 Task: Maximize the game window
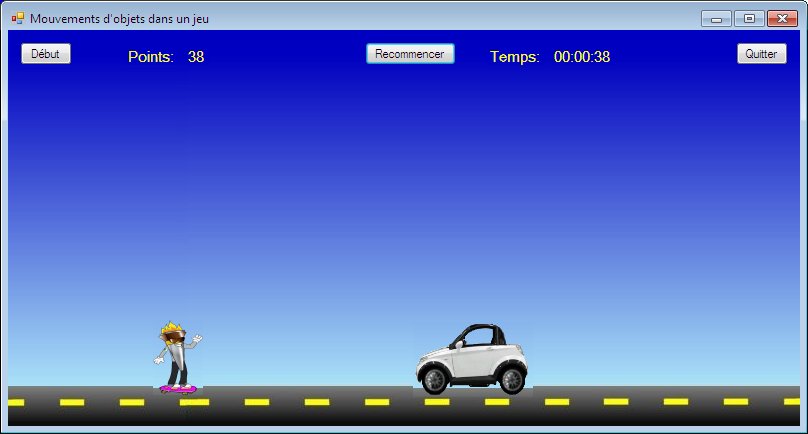[749, 19]
